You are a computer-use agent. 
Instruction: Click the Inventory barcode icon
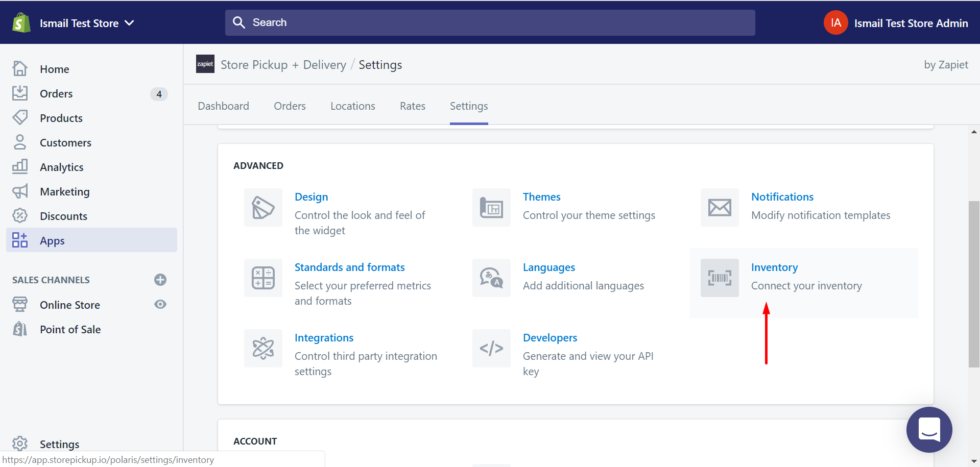click(x=720, y=278)
